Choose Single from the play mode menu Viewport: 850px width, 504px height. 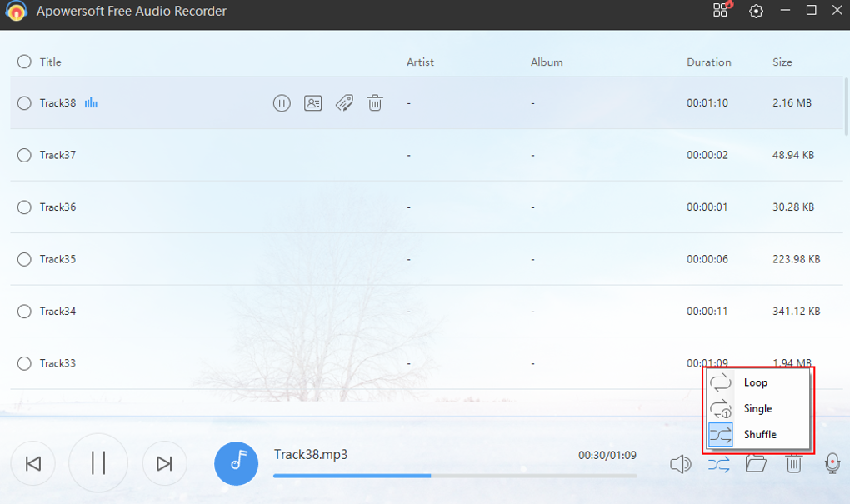759,409
